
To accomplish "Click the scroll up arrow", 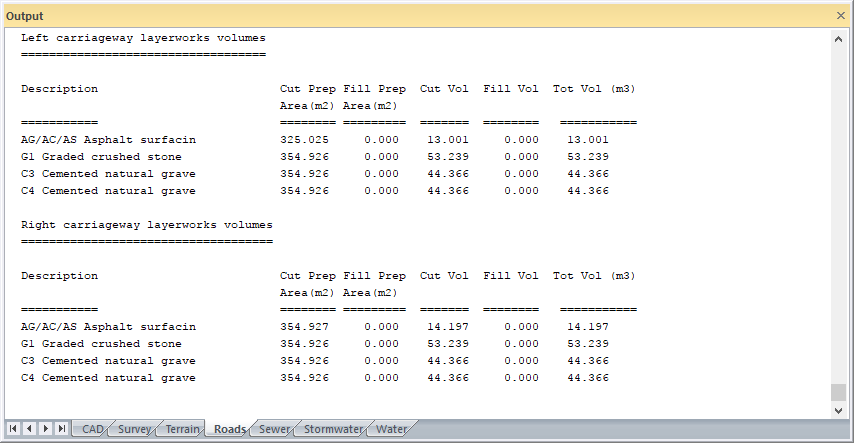I will point(839,37).
